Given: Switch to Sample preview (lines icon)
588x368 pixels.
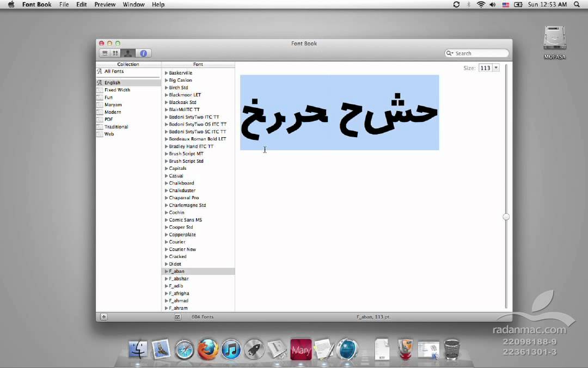Looking at the screenshot, I should (105, 53).
